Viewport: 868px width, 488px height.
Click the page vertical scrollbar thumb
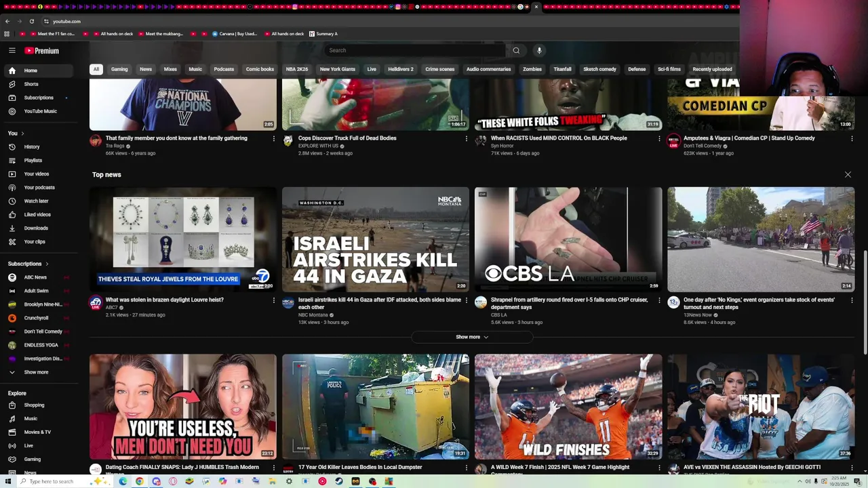coord(865,302)
